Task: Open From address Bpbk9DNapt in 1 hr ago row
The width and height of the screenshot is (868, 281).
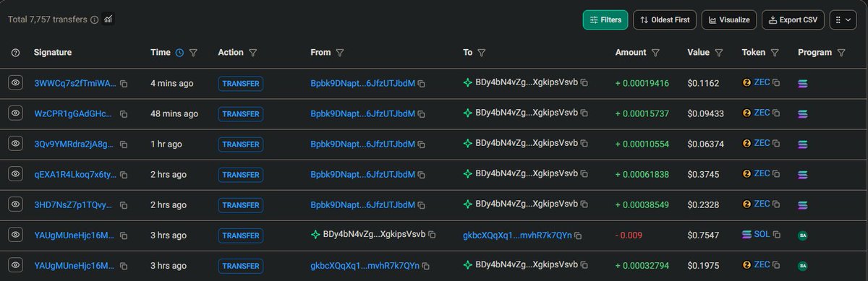Action: [x=362, y=144]
